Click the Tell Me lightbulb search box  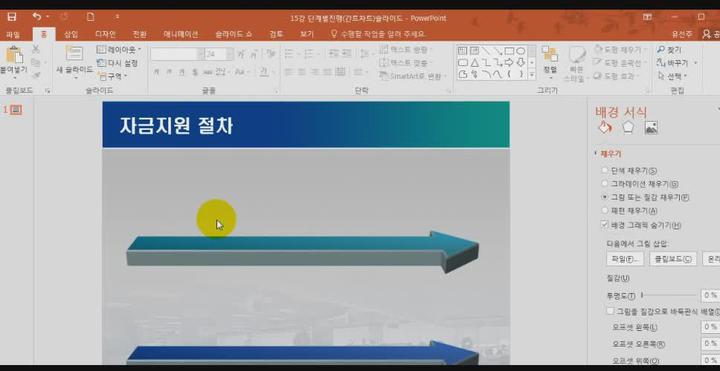click(x=378, y=34)
